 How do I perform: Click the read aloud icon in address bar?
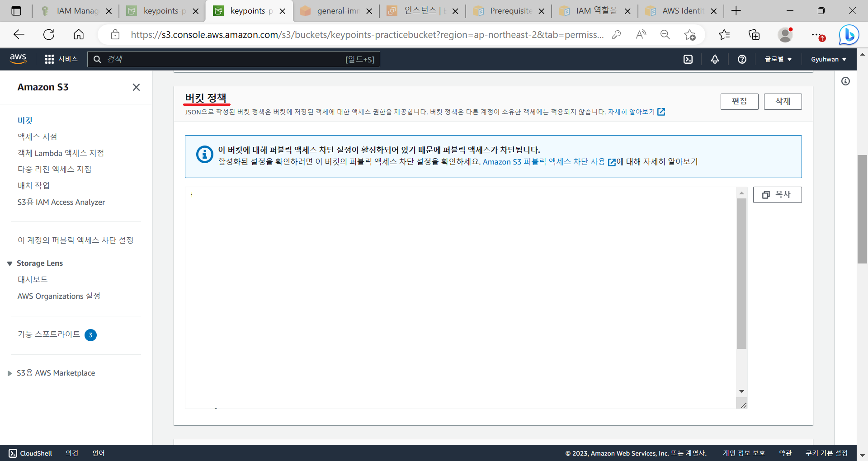click(641, 35)
